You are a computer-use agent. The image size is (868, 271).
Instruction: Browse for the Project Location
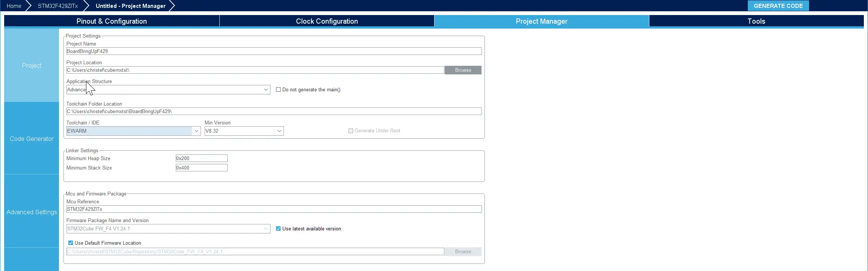pos(463,70)
